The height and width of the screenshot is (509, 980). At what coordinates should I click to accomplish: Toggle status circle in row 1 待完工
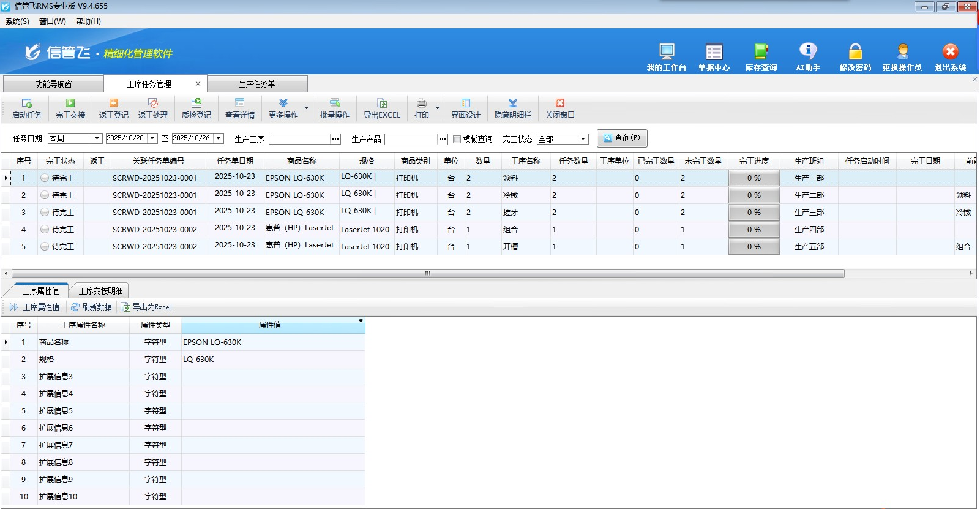(45, 178)
